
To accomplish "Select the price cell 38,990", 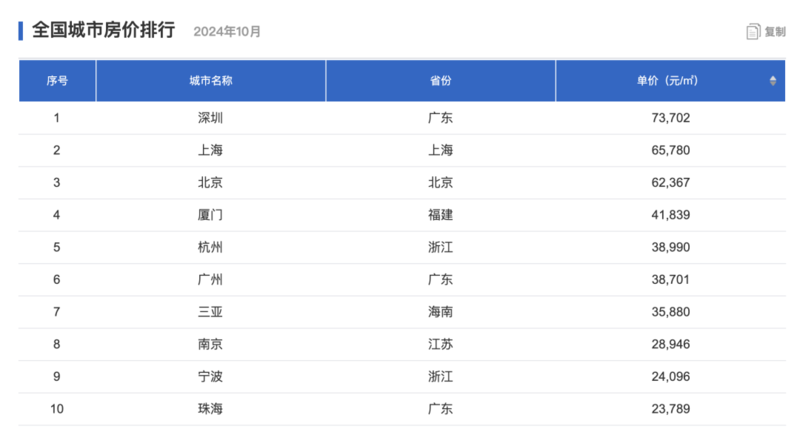I will (x=670, y=247).
